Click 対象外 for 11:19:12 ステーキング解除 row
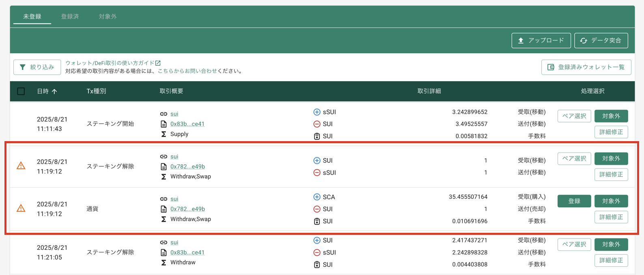The width and height of the screenshot is (644, 275). (x=611, y=159)
